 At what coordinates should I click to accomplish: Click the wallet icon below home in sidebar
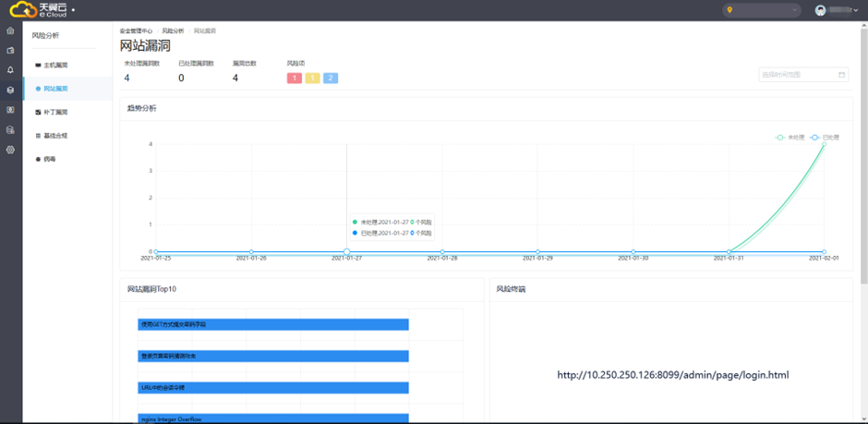point(10,51)
